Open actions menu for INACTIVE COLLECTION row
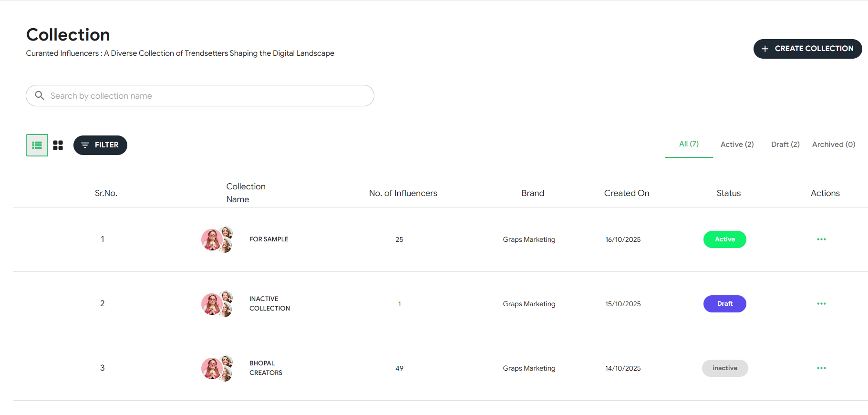 tap(821, 304)
